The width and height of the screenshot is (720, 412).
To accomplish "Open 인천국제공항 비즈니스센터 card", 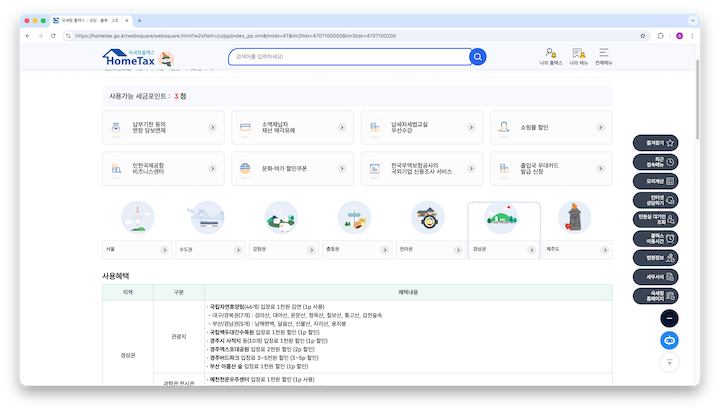I will pos(163,169).
